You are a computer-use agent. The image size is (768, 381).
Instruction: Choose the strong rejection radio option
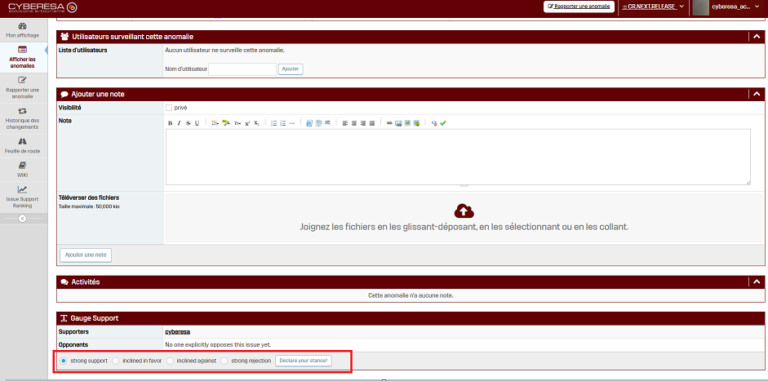(x=224, y=361)
